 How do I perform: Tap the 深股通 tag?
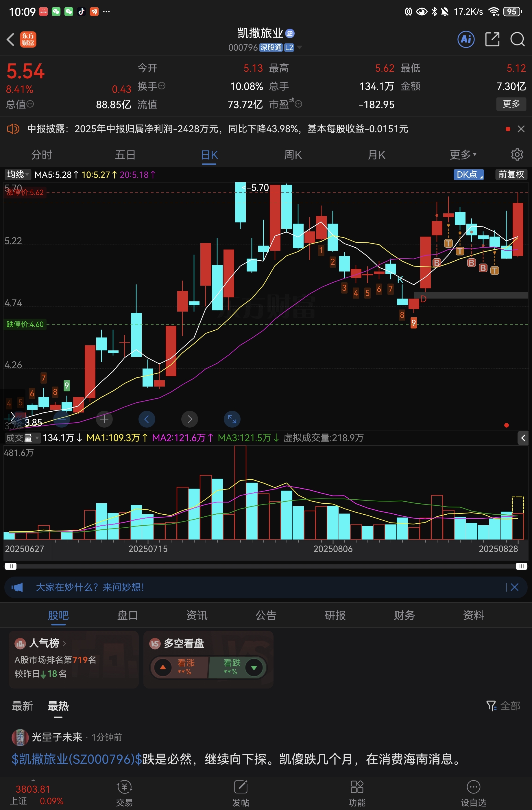pos(271,47)
